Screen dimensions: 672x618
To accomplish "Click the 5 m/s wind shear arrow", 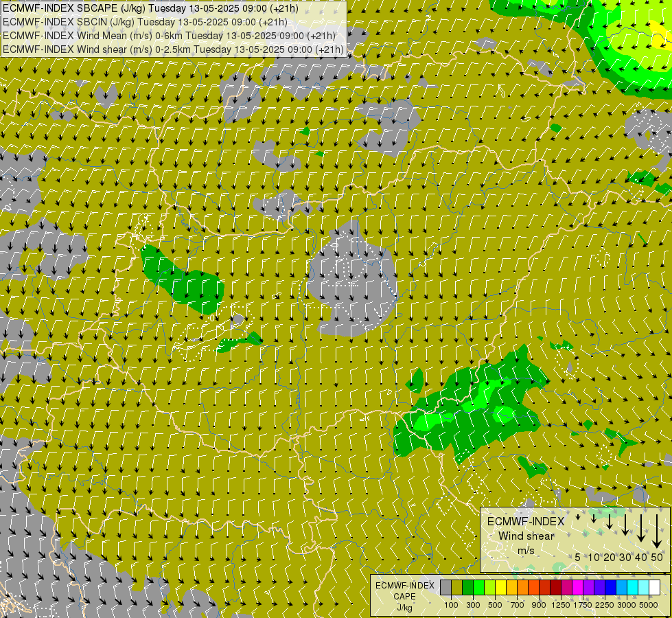I will (x=578, y=517).
